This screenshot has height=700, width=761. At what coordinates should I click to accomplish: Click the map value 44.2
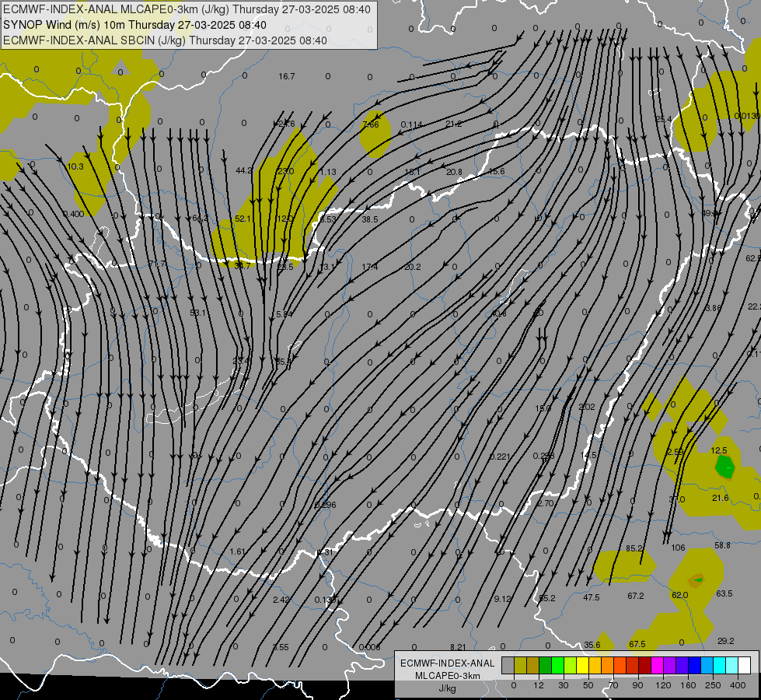243,170
